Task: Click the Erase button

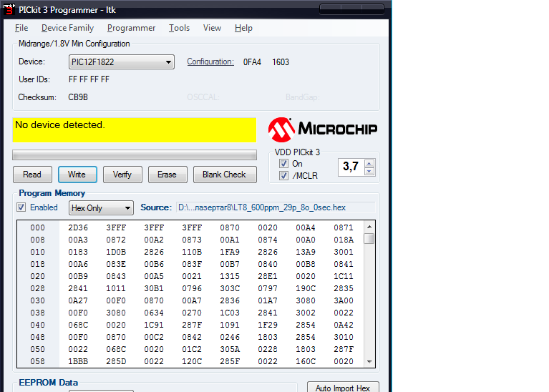Action: coord(167,175)
